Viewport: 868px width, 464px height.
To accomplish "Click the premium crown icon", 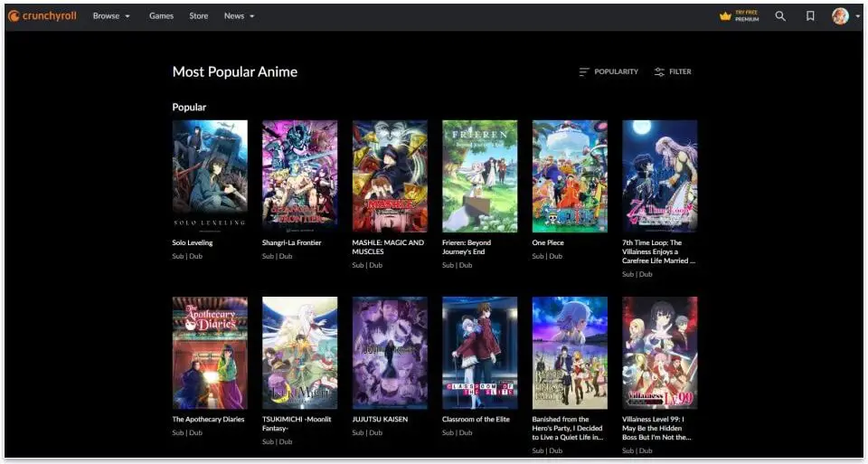I will coord(725,16).
